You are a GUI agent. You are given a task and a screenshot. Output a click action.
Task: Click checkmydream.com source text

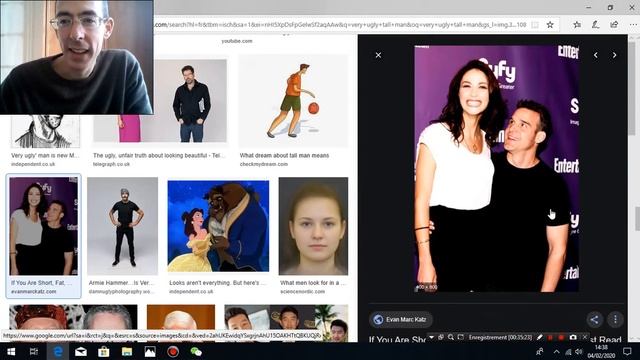(x=264, y=164)
